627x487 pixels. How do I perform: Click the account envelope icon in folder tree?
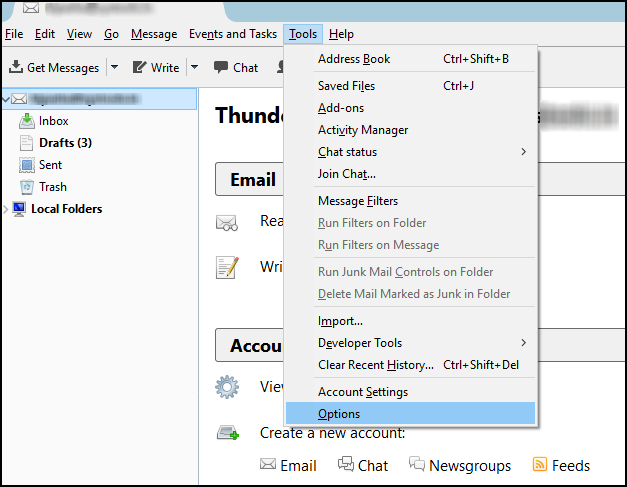(19, 99)
